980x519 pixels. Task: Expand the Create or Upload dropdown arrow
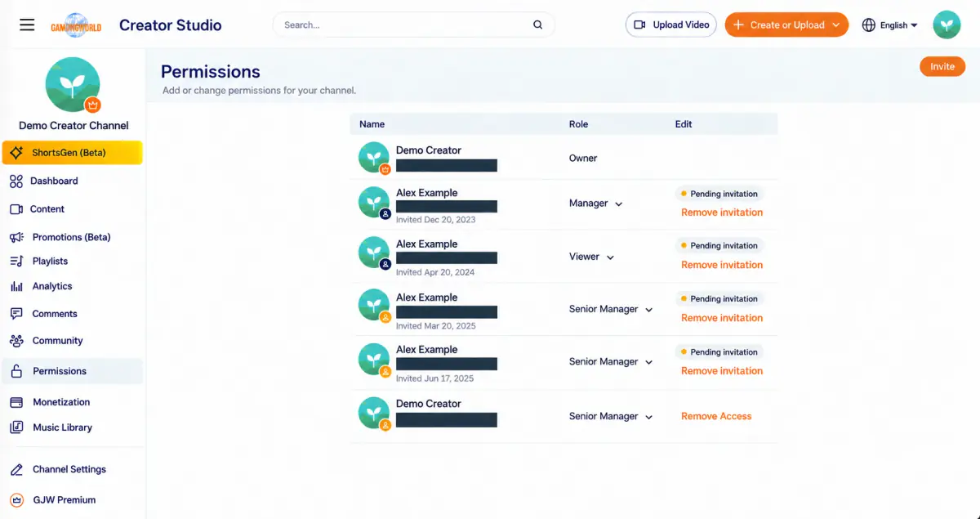[836, 25]
